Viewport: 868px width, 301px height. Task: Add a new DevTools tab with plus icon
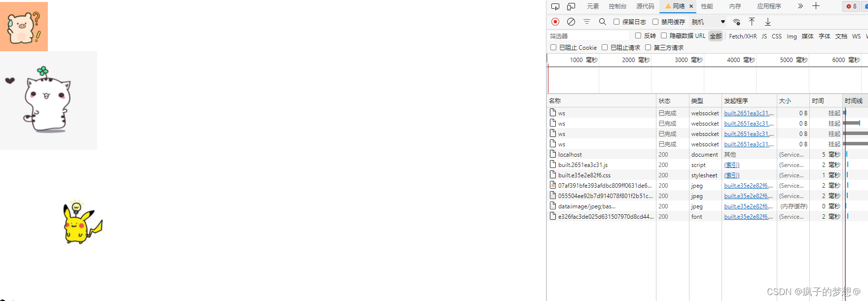point(816,6)
